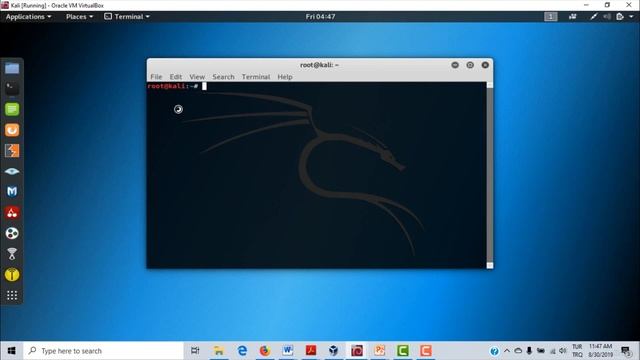Open the green Camtasia icon in taskbar

pos(402,351)
